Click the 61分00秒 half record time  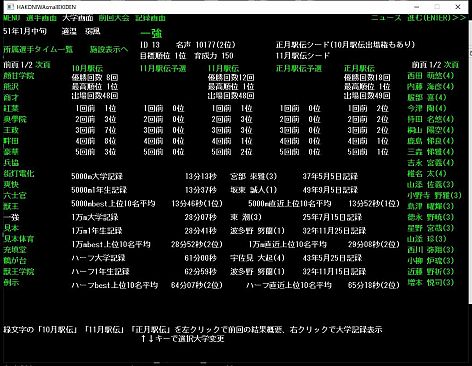(x=201, y=258)
